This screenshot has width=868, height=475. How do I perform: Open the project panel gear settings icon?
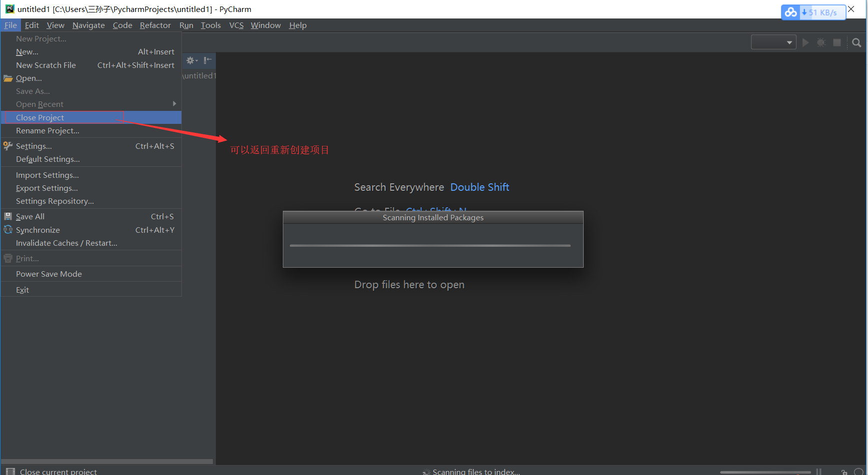[191, 60]
